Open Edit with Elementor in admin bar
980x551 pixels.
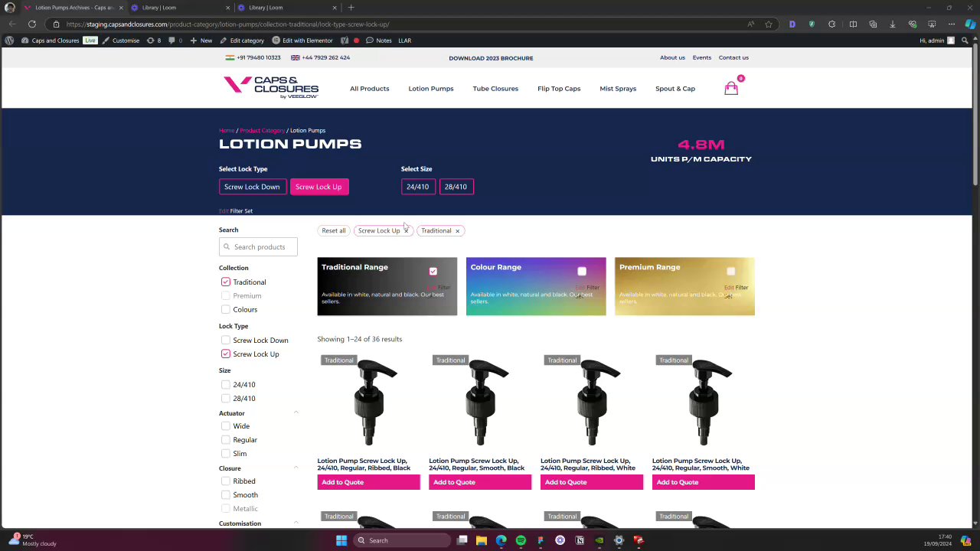(302, 41)
